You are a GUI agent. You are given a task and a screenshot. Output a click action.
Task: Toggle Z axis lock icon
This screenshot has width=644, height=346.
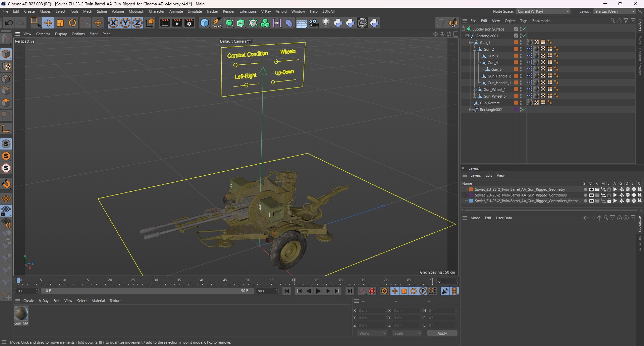click(138, 23)
